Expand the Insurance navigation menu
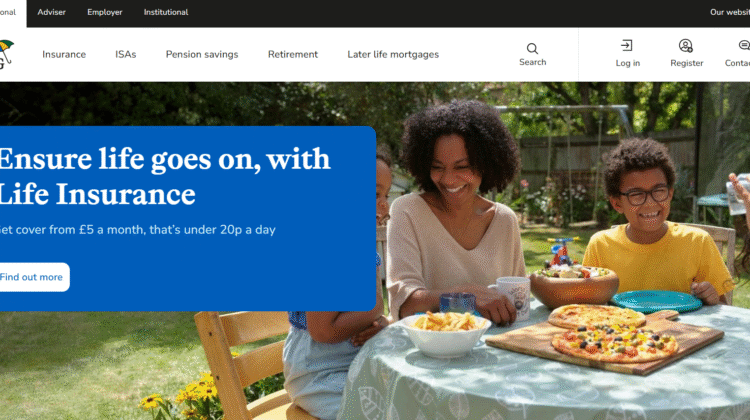This screenshot has height=420, width=750. click(64, 55)
